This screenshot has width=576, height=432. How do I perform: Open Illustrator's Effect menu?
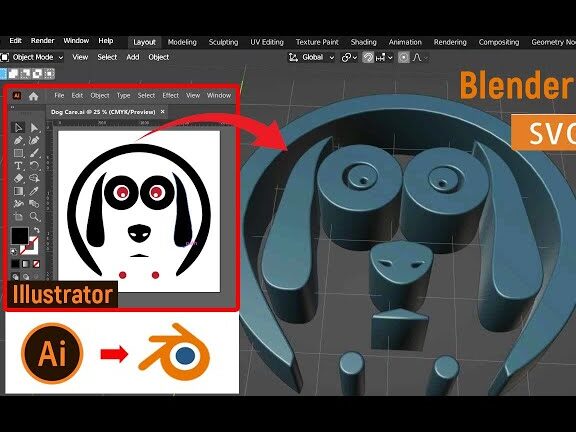pos(170,96)
